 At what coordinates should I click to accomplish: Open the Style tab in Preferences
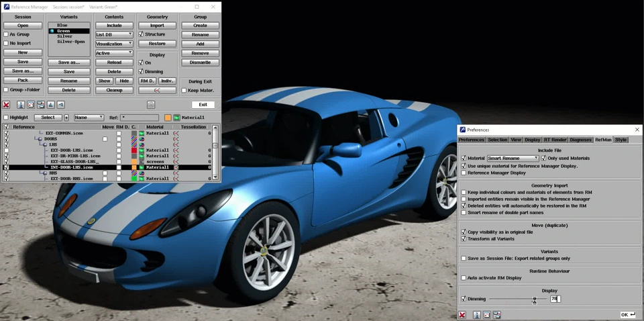tap(621, 140)
